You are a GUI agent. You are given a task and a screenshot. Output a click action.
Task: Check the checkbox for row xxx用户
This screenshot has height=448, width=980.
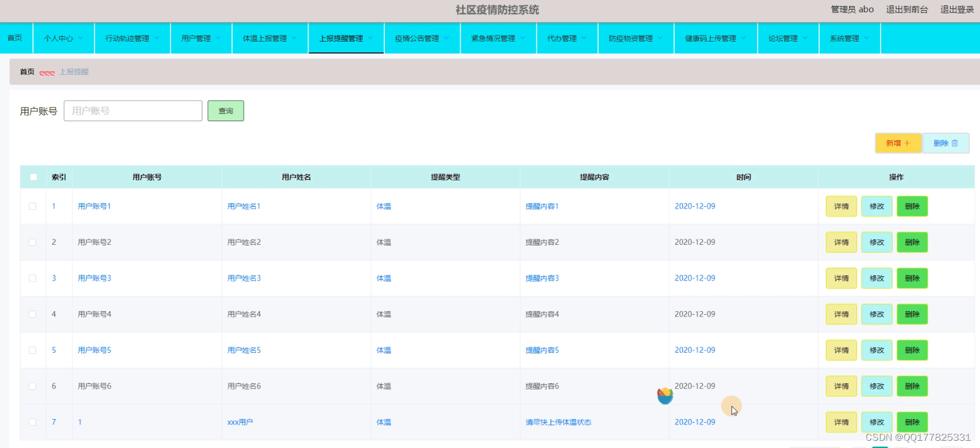[33, 422]
